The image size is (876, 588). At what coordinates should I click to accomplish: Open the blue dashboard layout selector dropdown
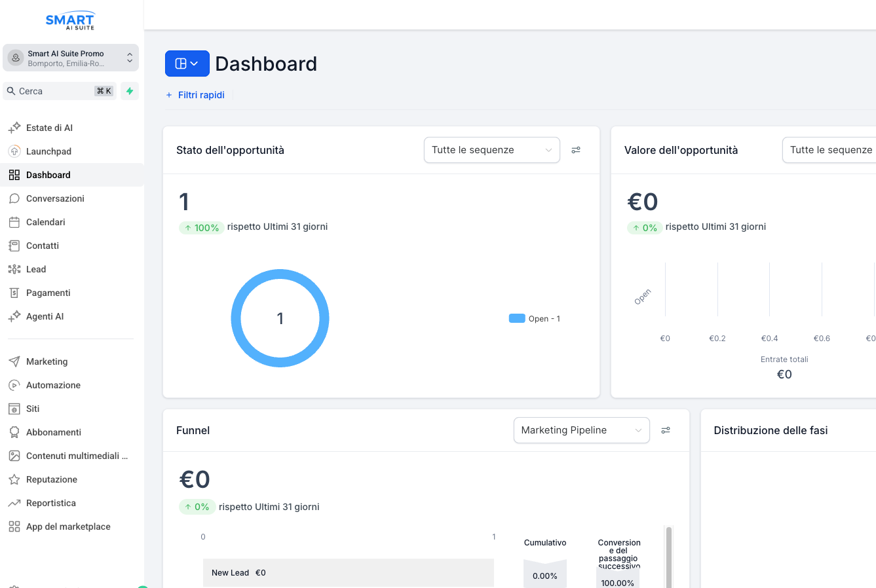[x=187, y=64]
